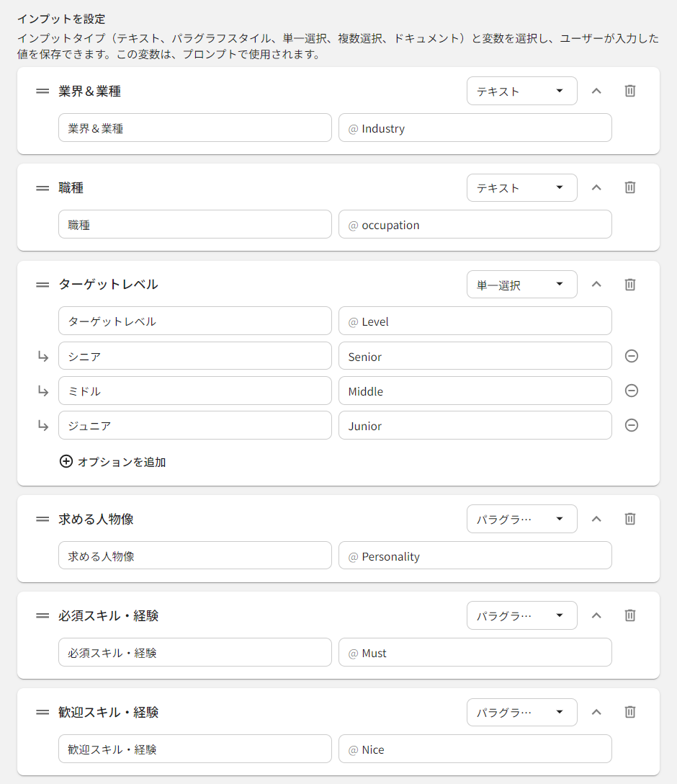Image resolution: width=677 pixels, height=784 pixels.
Task: Click the Senior option value field
Action: [x=475, y=357]
